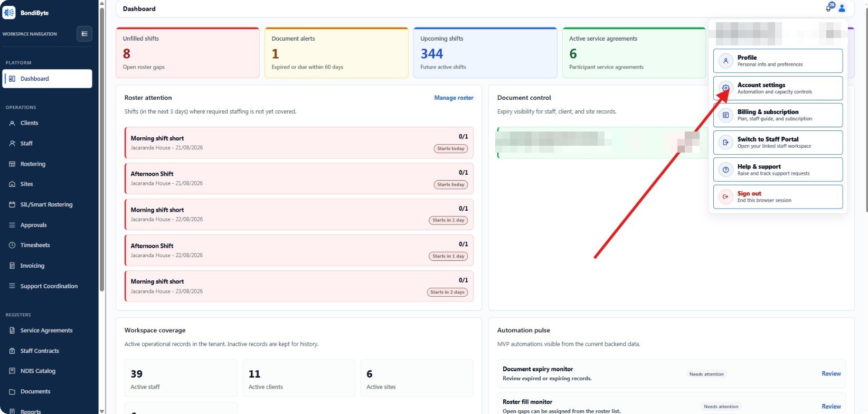This screenshot has width=868, height=414.
Task: Select Sign out from account menu
Action: pyautogui.click(x=778, y=197)
